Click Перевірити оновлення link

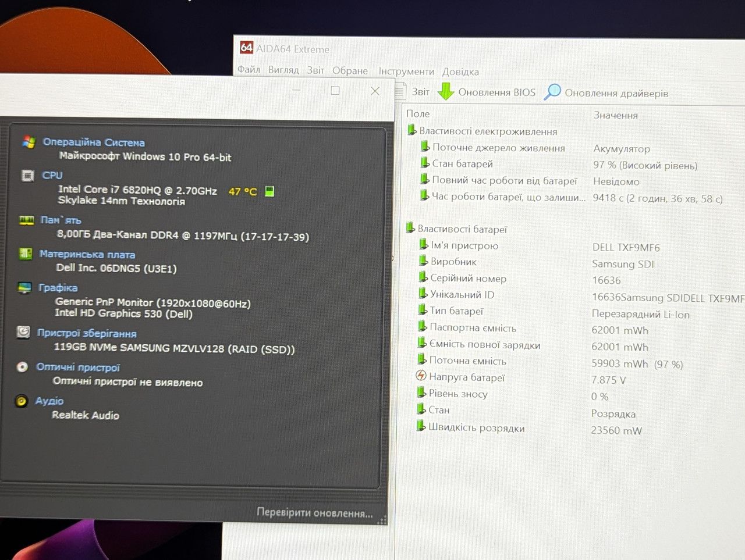pyautogui.click(x=315, y=513)
